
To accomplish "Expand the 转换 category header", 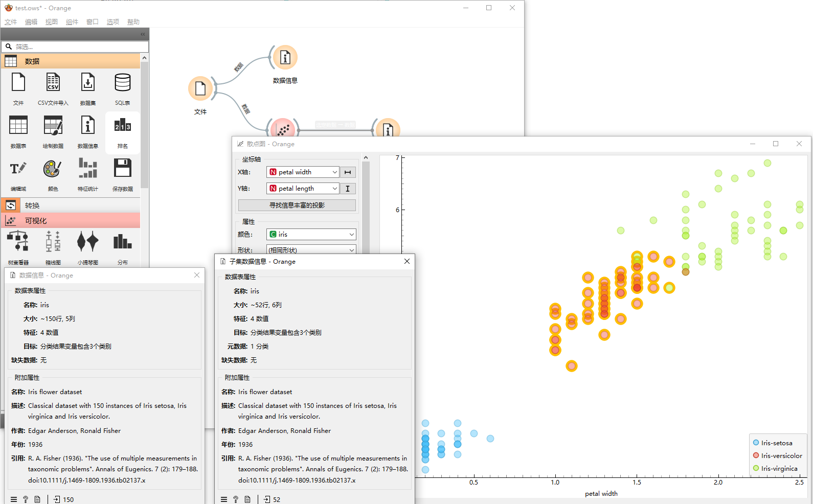I will tap(71, 205).
